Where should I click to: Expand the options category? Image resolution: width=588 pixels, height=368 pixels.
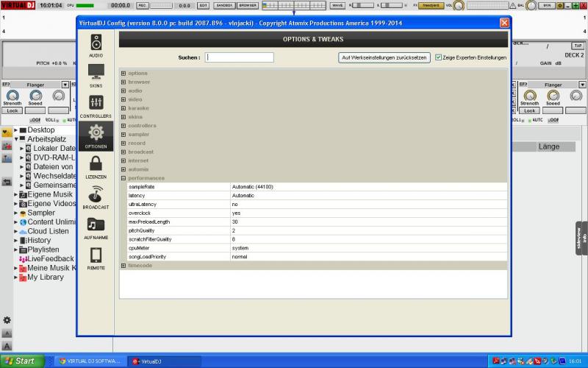[123, 73]
